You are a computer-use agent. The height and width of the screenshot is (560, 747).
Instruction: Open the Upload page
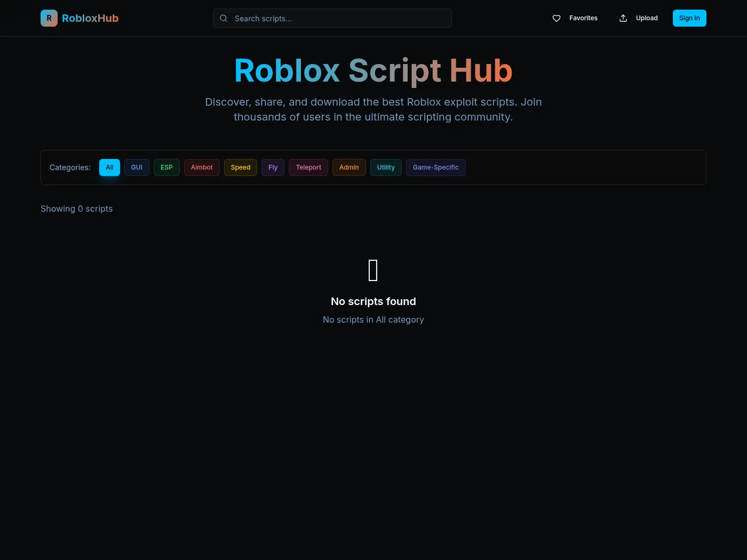pos(638,18)
